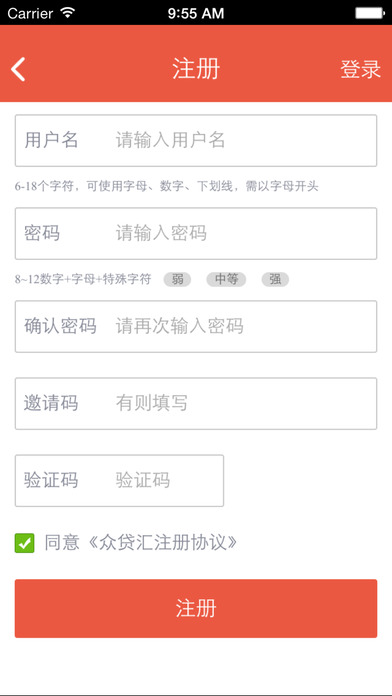
Task: Uncheck the green agreement checkbox
Action: tap(24, 543)
